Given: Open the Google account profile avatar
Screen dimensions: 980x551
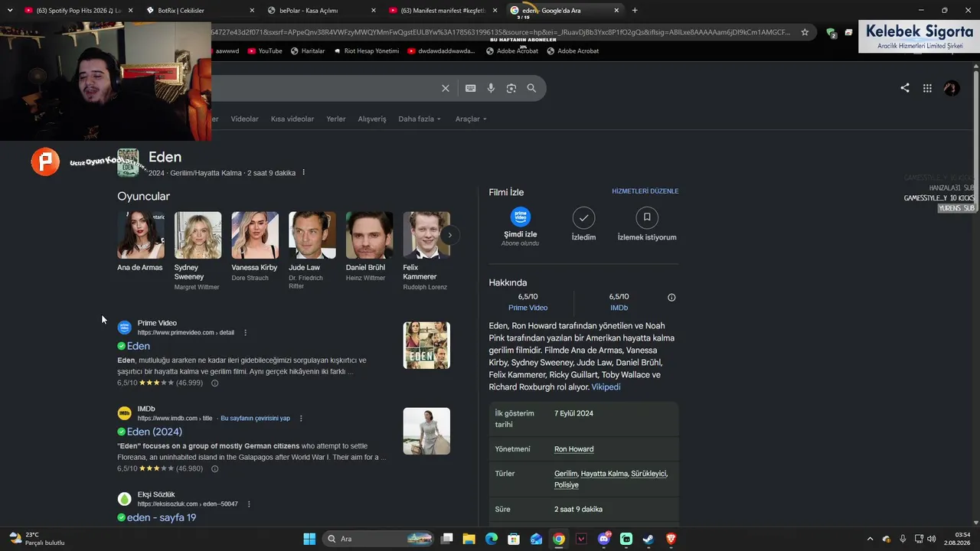Looking at the screenshot, I should 952,88.
